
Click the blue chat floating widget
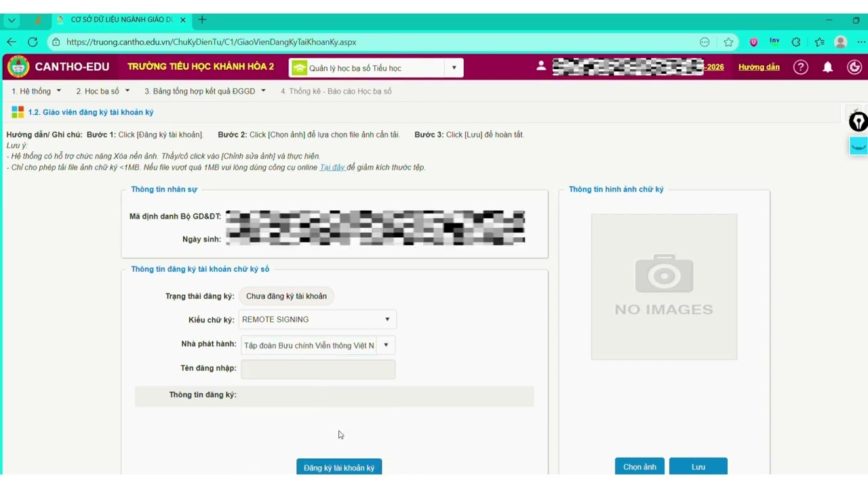(859, 146)
